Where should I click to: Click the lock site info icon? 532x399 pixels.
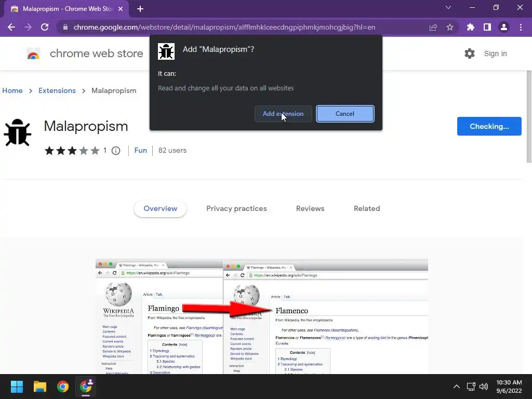[x=65, y=27]
